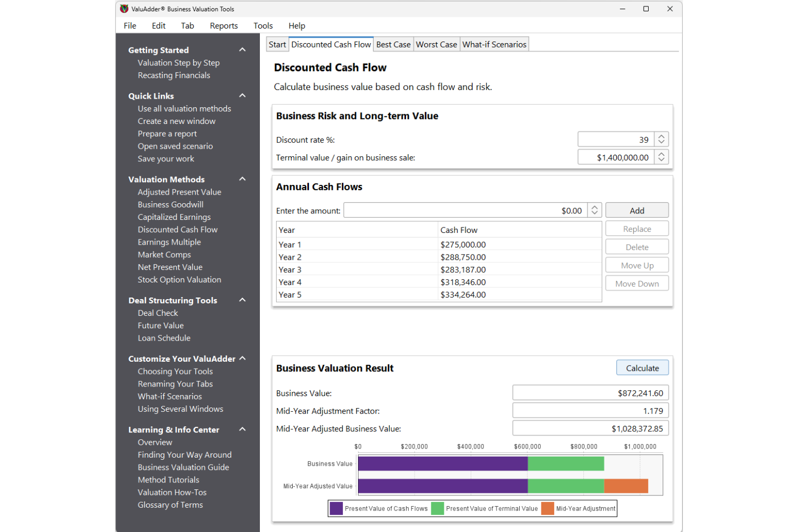
Task: Click the Calculate button
Action: coord(642,367)
